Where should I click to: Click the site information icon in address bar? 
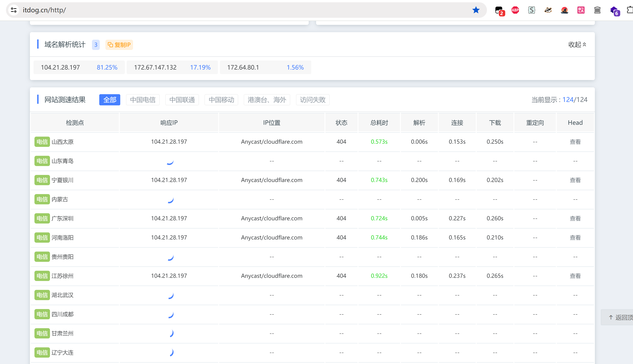click(x=14, y=10)
